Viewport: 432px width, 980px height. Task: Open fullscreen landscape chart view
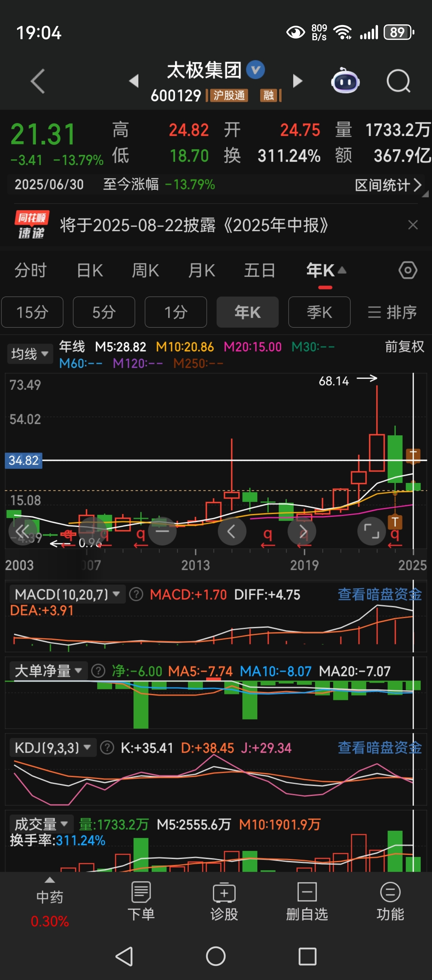tap(372, 531)
